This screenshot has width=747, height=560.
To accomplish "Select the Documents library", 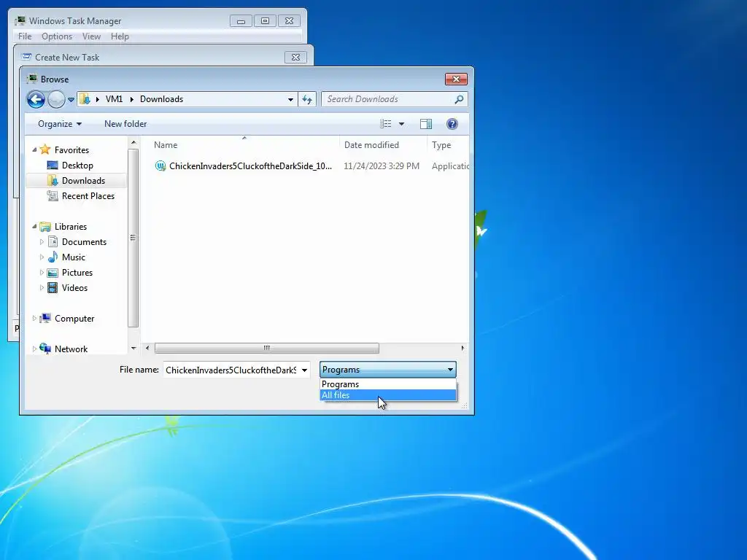I will (x=84, y=242).
